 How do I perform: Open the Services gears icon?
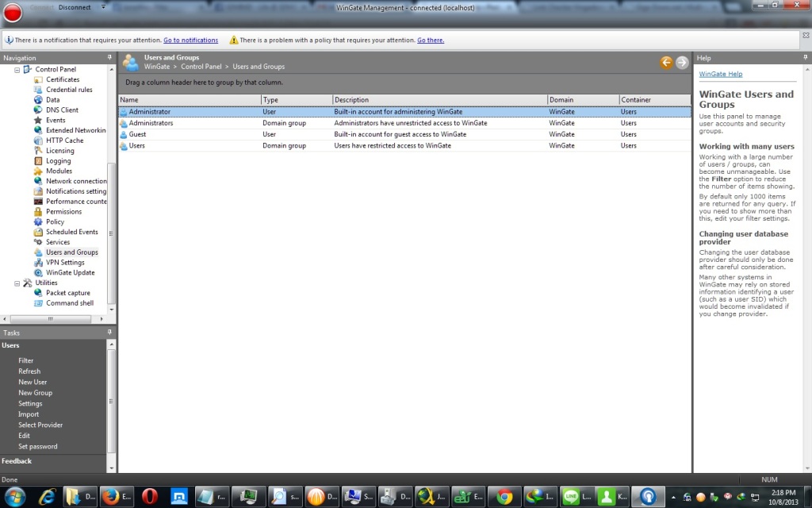click(38, 242)
